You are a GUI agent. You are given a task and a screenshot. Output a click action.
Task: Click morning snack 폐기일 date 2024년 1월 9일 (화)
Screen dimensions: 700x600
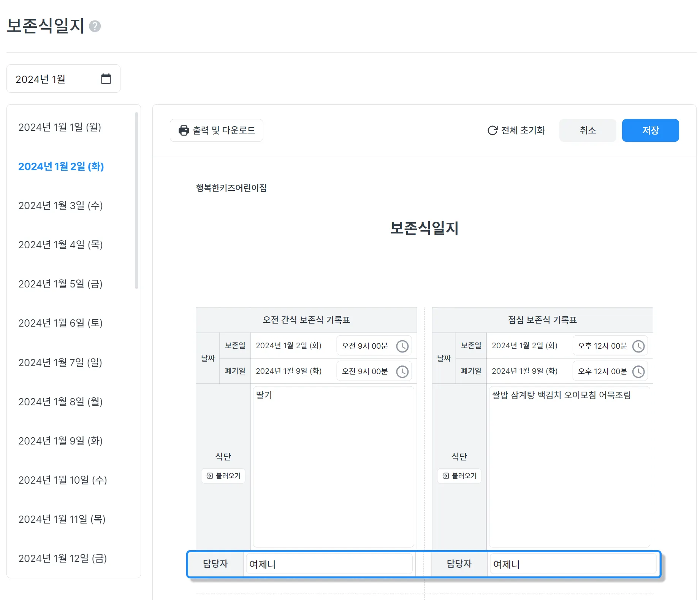click(x=289, y=371)
